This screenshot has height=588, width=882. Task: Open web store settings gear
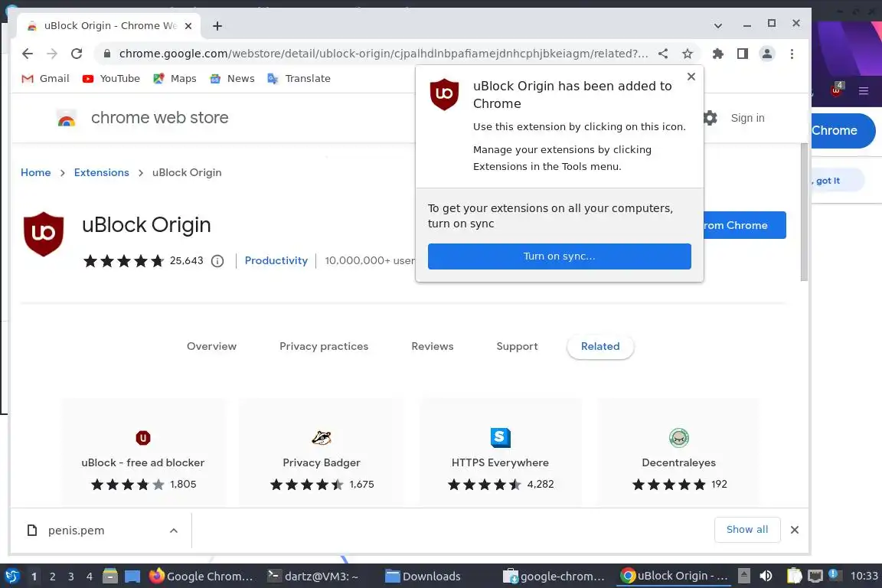pyautogui.click(x=710, y=118)
